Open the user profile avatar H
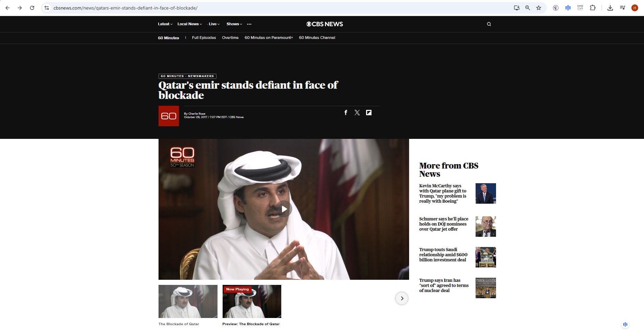 point(635,8)
